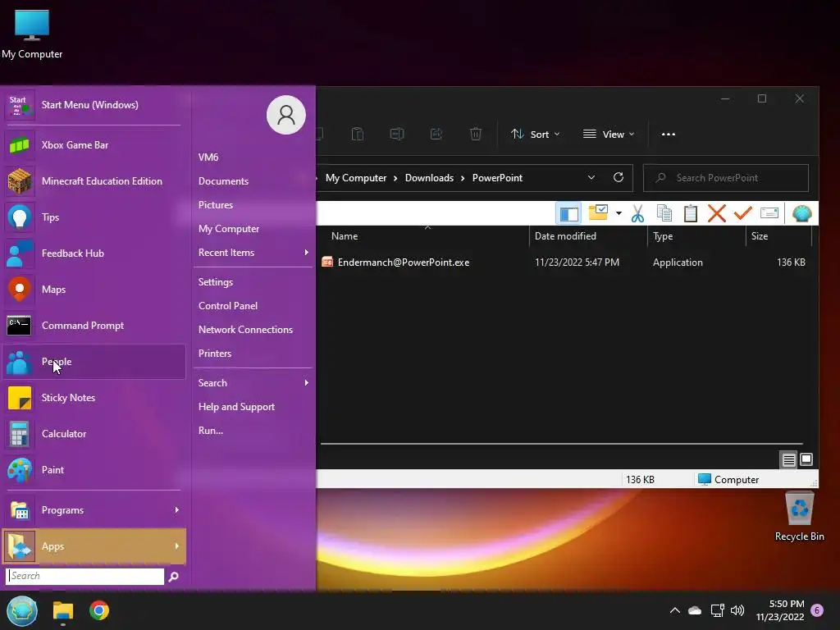
Task: Open the People app
Action: tap(94, 362)
